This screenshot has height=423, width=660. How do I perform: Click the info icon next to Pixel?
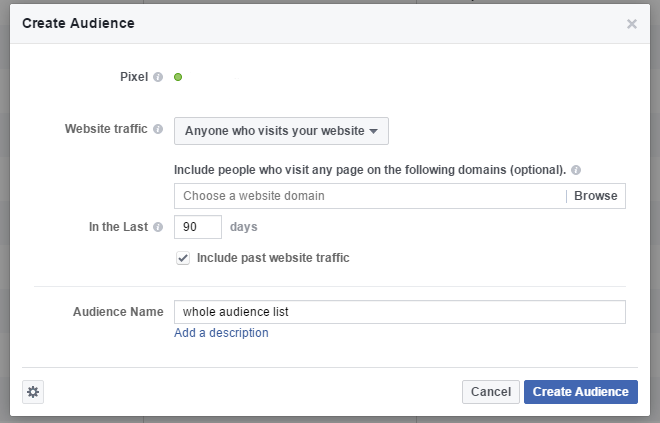pos(158,76)
